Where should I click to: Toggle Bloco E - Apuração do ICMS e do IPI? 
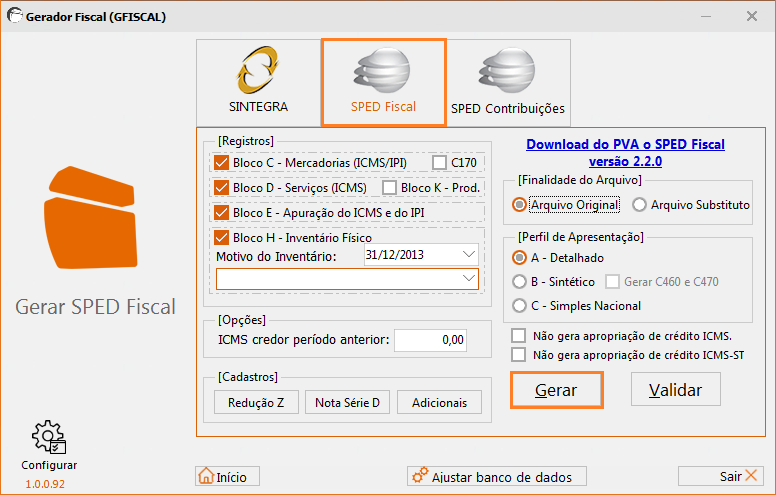(x=221, y=213)
